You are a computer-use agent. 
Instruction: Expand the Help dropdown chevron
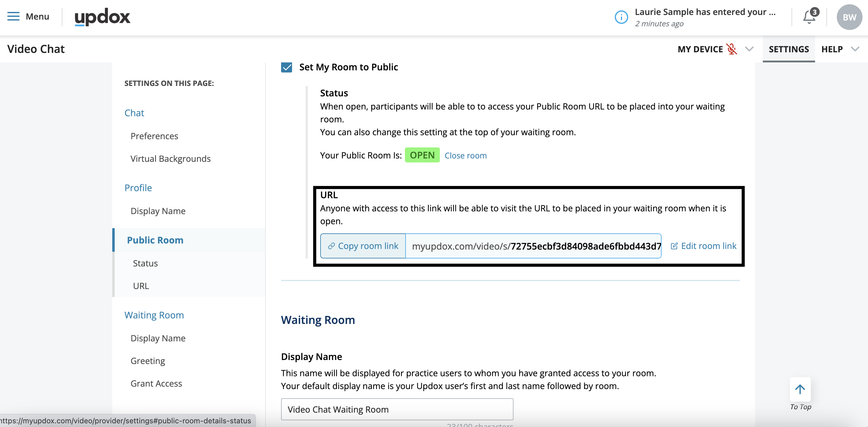(x=855, y=49)
